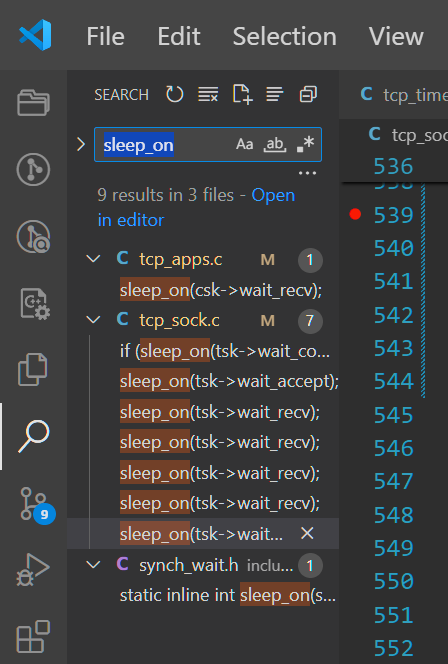The image size is (448, 664).
Task: Open the Explorer view in activity bar
Action: tap(33, 103)
